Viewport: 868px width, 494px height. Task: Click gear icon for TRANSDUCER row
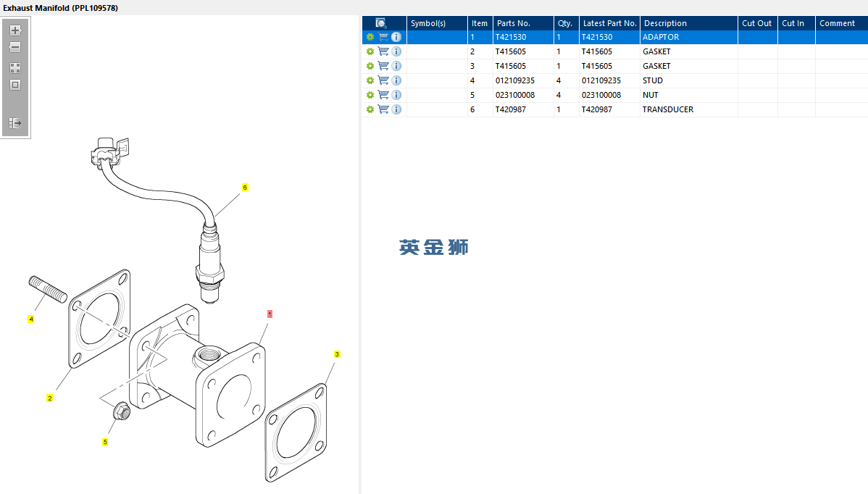click(370, 109)
